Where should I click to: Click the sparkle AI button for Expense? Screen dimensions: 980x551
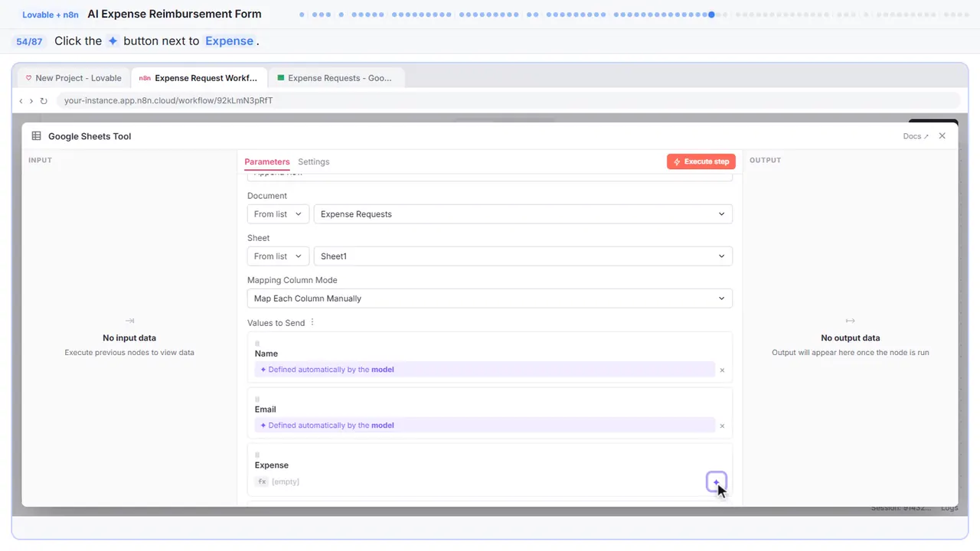[716, 482]
